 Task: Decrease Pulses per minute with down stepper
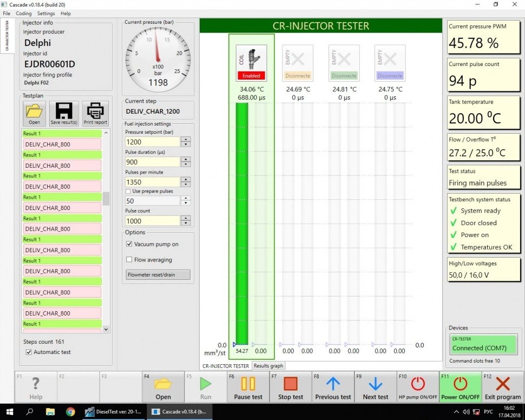186,185
